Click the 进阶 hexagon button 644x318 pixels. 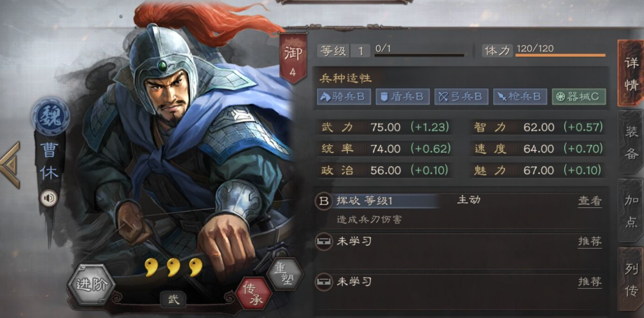click(91, 285)
